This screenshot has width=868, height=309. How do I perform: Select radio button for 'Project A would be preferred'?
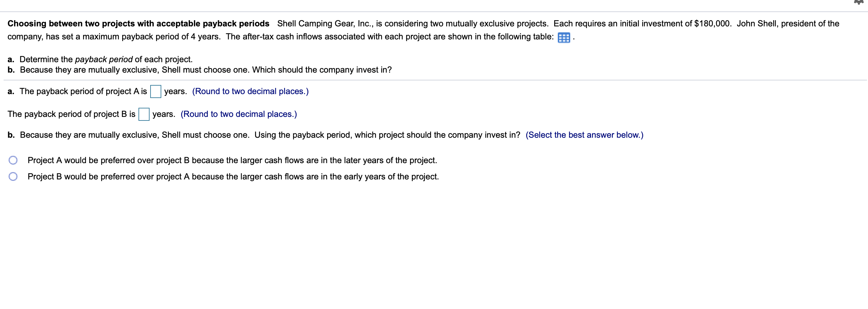tap(13, 161)
